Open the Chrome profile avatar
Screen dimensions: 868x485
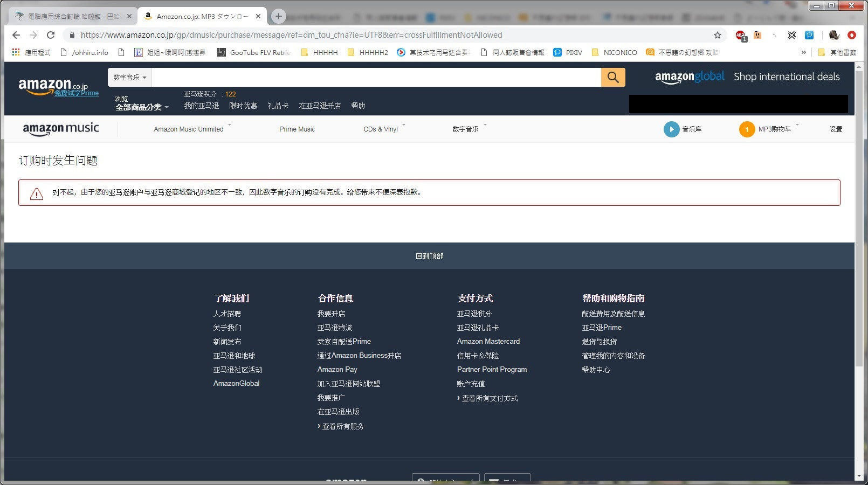[x=834, y=35]
